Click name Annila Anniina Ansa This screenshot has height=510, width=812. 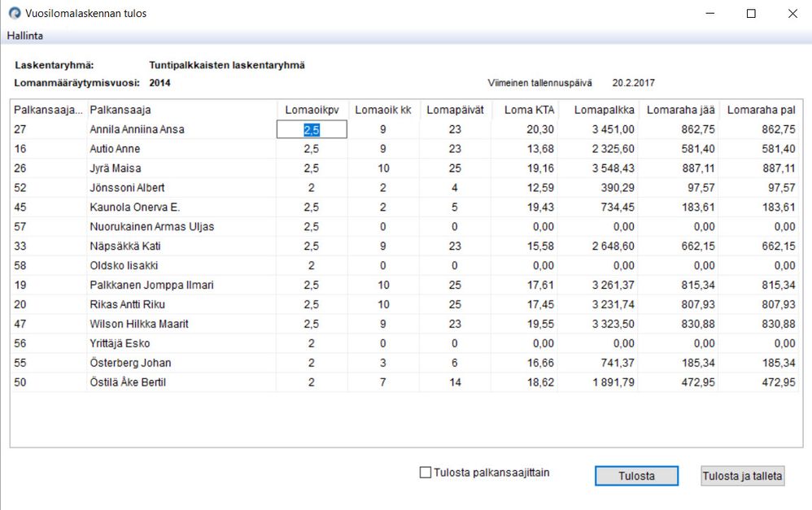coord(137,129)
